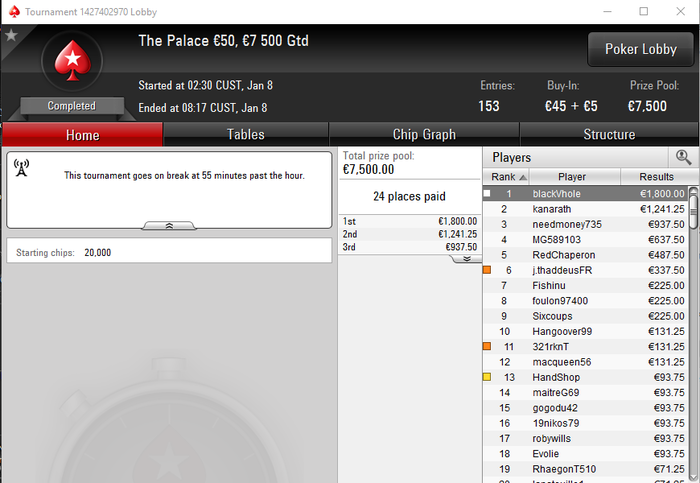
Task: Click the players list vertical scrollbar
Action: (693, 335)
